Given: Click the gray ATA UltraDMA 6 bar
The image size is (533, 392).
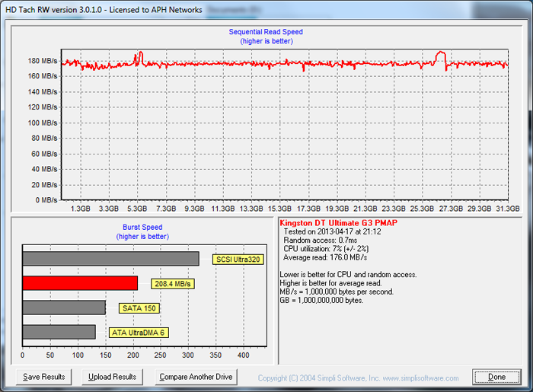Looking at the screenshot, I should click(x=59, y=332).
